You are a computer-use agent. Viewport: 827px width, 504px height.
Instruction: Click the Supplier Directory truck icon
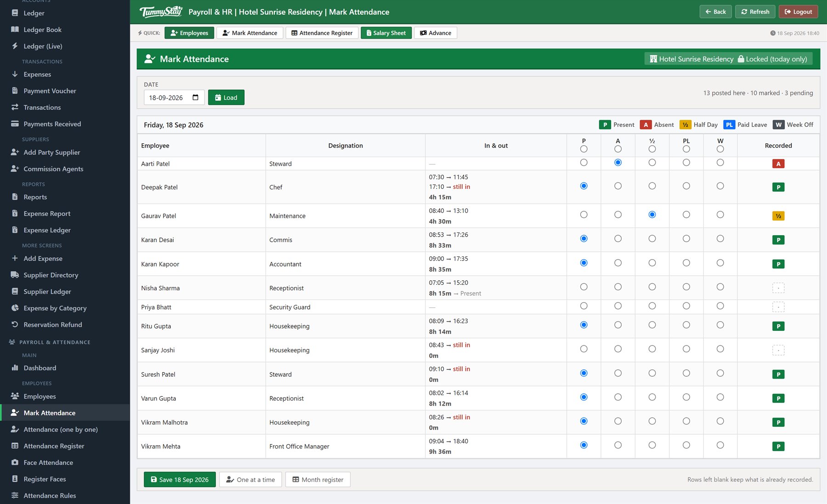(x=15, y=275)
